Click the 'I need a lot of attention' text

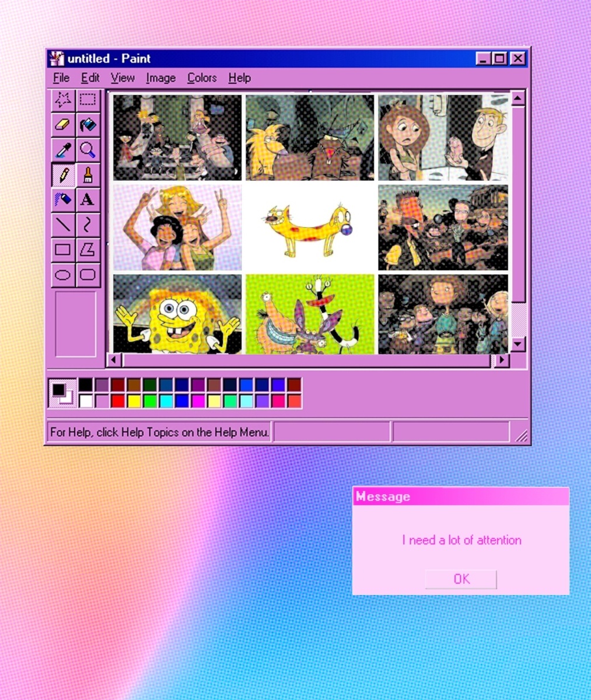(x=461, y=540)
